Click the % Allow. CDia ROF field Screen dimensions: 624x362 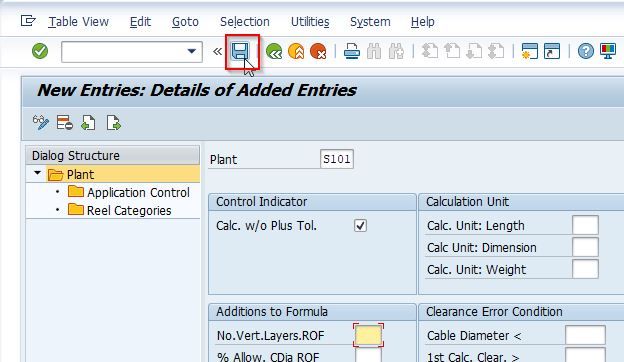click(x=369, y=355)
